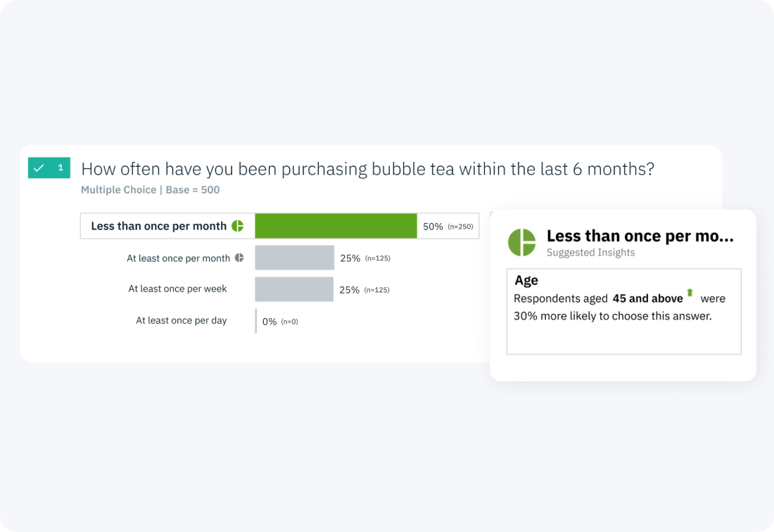Viewport: 774px width, 532px height.
Task: Select the At least once per week label
Action: [177, 289]
